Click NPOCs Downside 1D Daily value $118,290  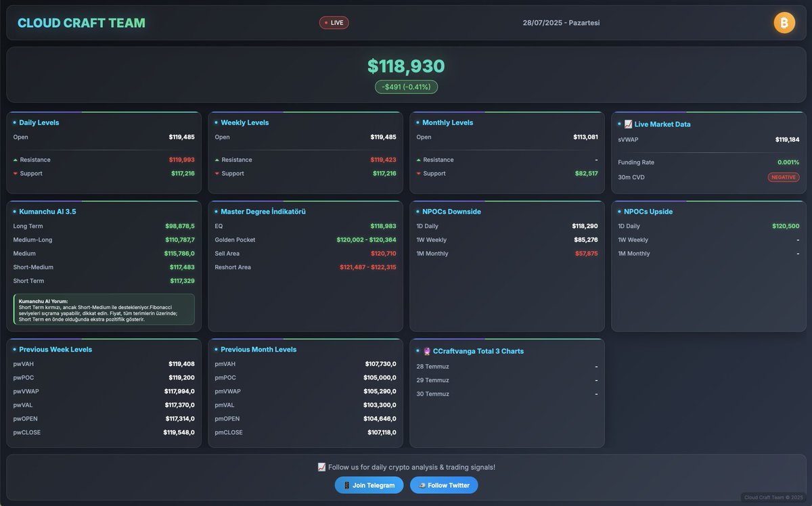(x=585, y=226)
